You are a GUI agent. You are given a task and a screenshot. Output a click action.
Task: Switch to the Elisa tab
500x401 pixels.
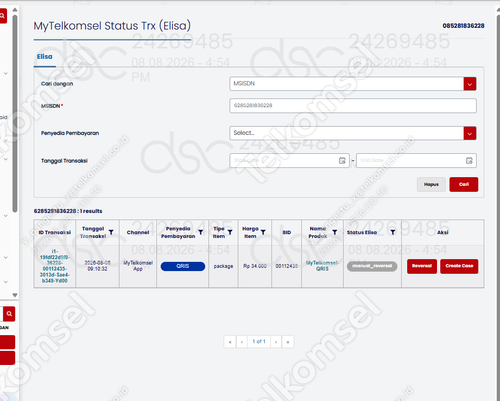[45, 57]
